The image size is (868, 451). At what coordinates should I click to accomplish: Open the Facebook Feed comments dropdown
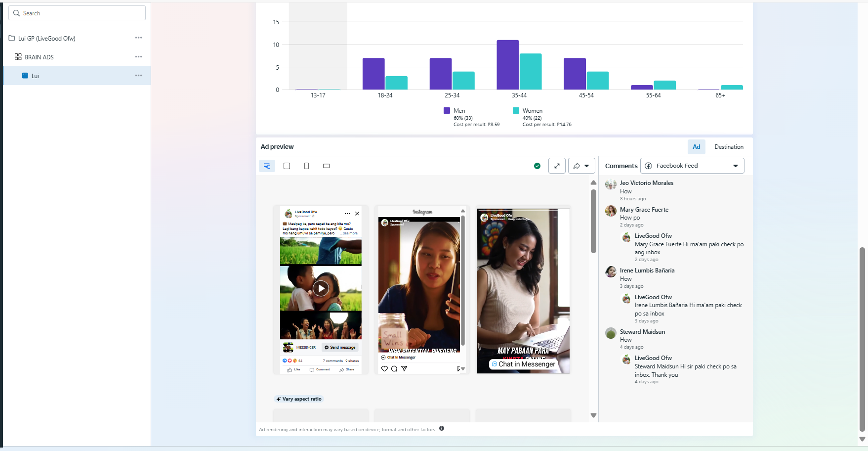tap(692, 166)
